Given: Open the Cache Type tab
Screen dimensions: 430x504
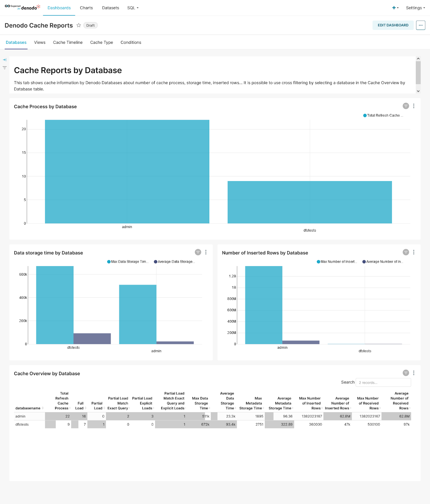Looking at the screenshot, I should point(102,43).
